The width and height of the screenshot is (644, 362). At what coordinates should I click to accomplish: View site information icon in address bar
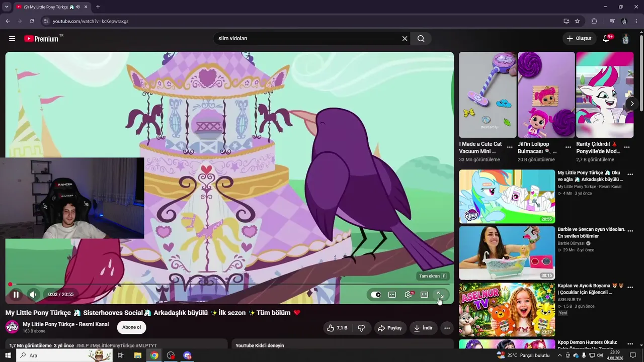[x=46, y=21]
